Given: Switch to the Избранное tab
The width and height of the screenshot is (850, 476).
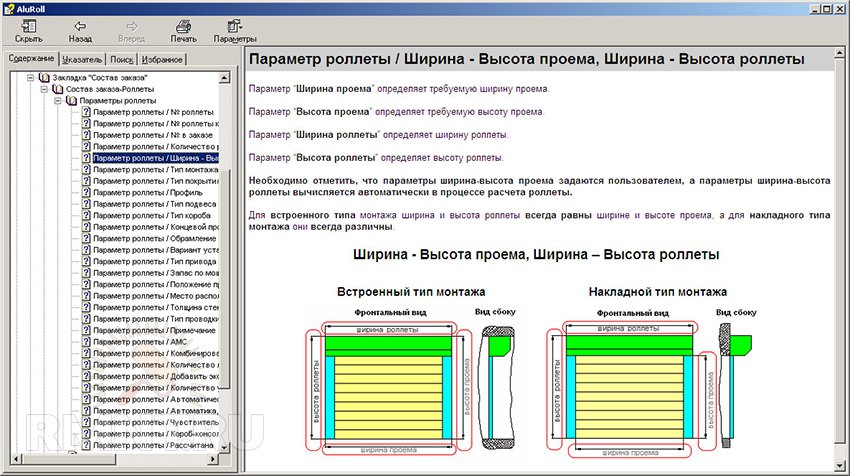Looking at the screenshot, I should point(162,60).
